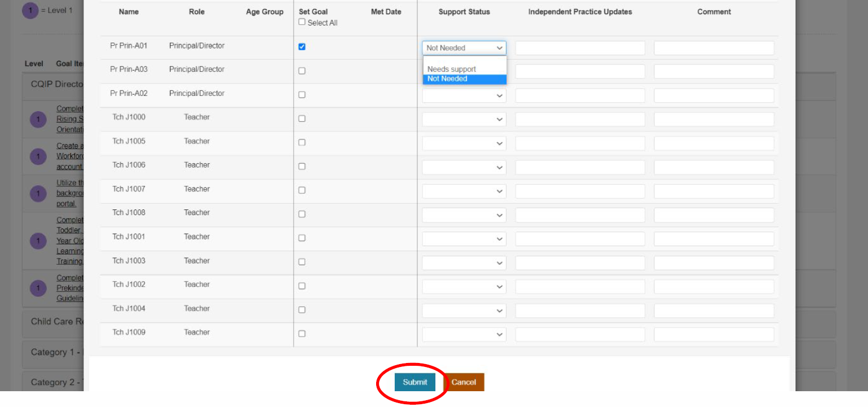Uncheck the Set Goal box for Pr Prin-A01
The width and height of the screenshot is (868, 407).
302,47
